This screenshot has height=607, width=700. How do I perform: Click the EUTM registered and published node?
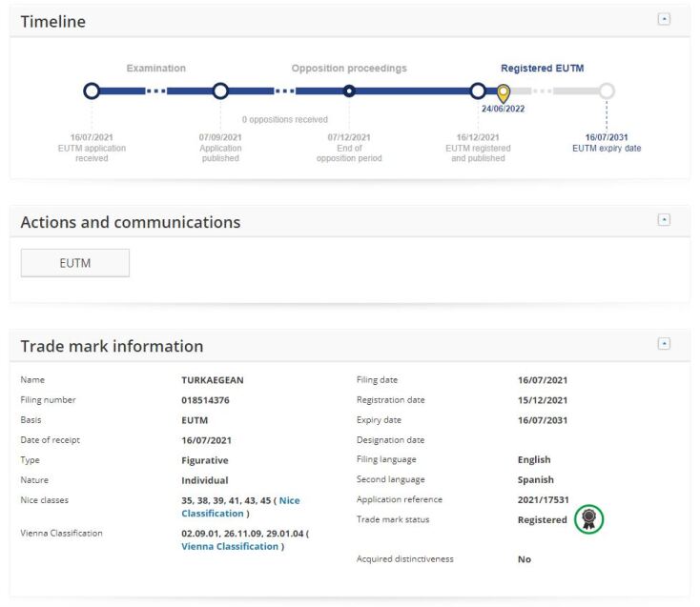pyautogui.click(x=478, y=91)
